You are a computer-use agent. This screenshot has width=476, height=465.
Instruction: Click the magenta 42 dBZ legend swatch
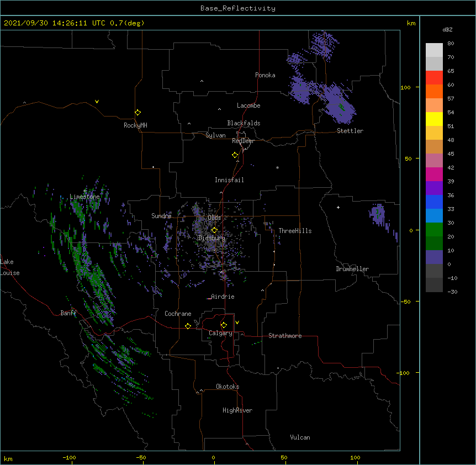[434, 174]
